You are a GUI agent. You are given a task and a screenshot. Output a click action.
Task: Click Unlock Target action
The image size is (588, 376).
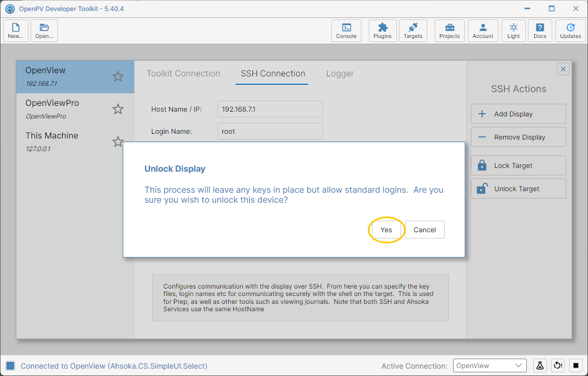tap(518, 189)
